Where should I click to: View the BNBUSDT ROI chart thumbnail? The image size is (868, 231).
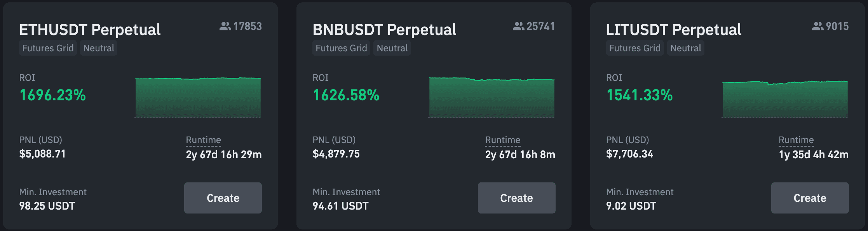492,97
